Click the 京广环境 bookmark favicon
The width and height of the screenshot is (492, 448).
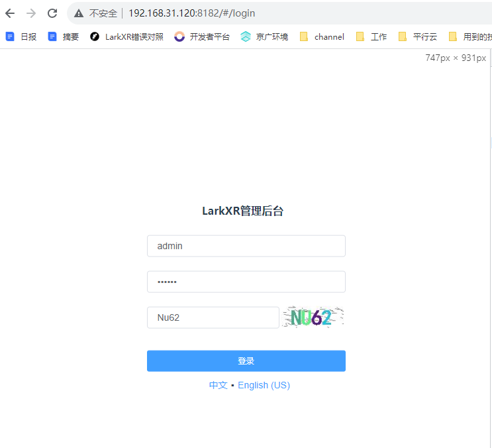click(x=246, y=36)
